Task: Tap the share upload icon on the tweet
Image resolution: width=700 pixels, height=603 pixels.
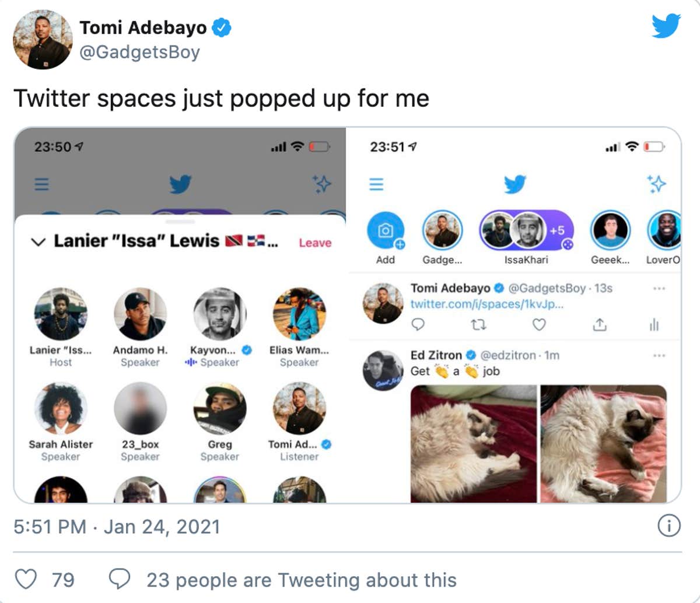Action: coord(600,325)
